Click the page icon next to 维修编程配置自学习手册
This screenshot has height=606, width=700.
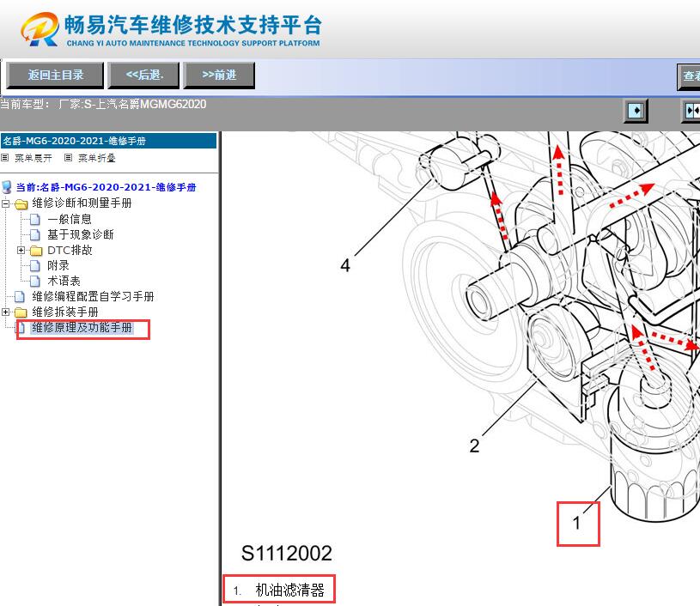tap(19, 297)
